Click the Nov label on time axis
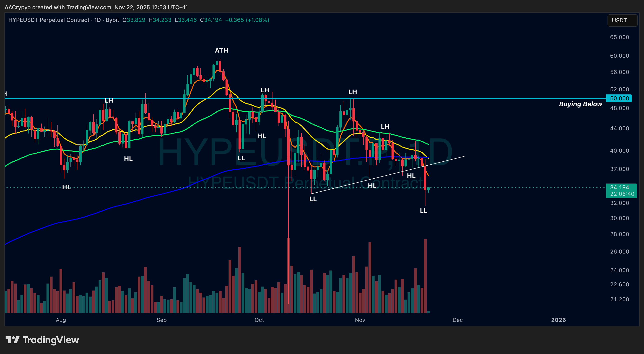The height and width of the screenshot is (354, 644). [360, 320]
